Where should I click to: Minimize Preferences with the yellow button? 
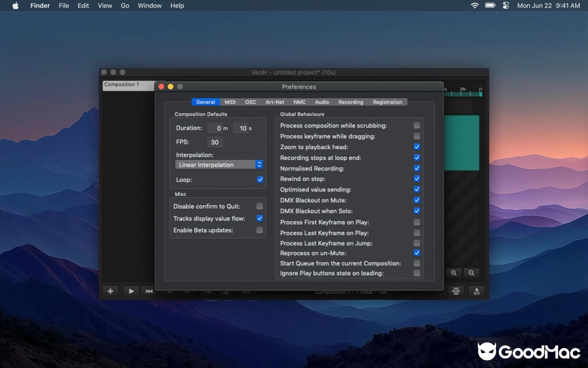[x=170, y=86]
